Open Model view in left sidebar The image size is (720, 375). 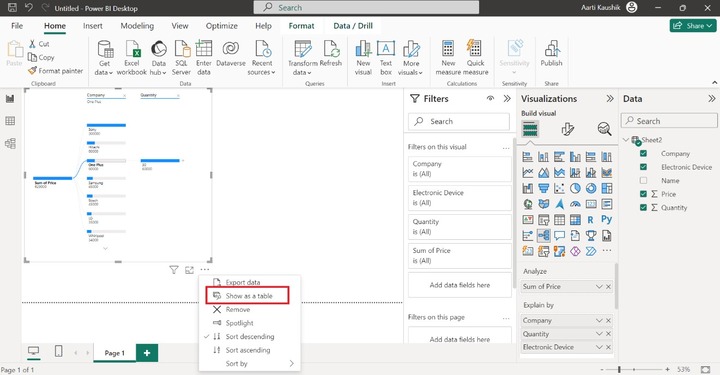tap(10, 143)
